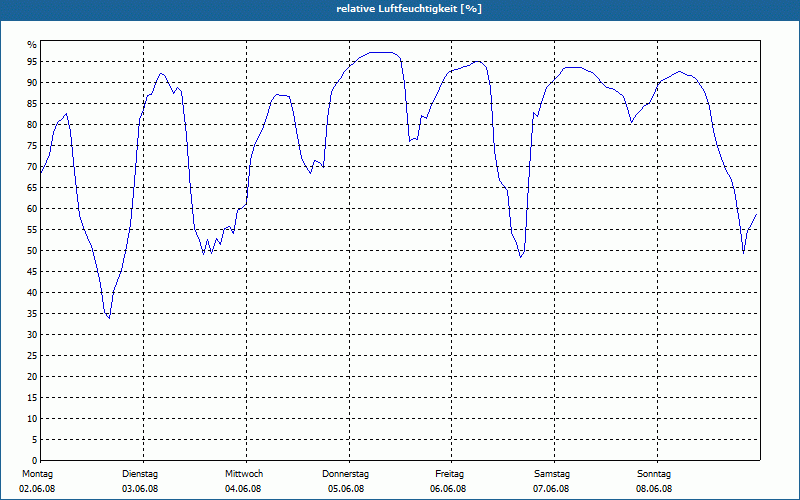Select the y-axis value '15'

pyautogui.click(x=32, y=398)
